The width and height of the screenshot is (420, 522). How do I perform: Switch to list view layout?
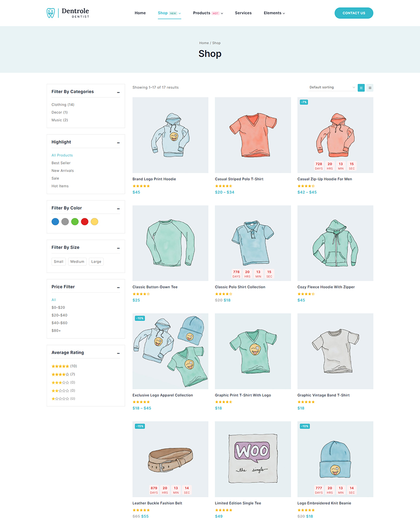370,87
